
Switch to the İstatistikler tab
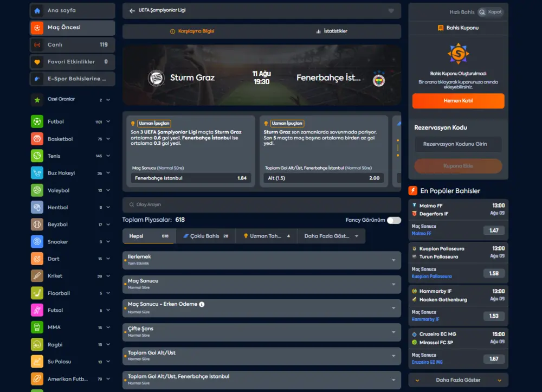click(x=332, y=31)
